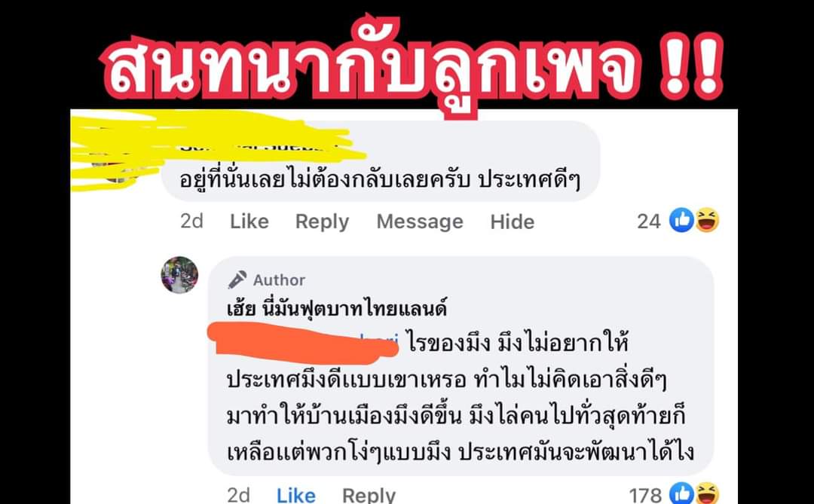Reply to the author's comment
Viewport: 814px width, 504px height.
[369, 495]
